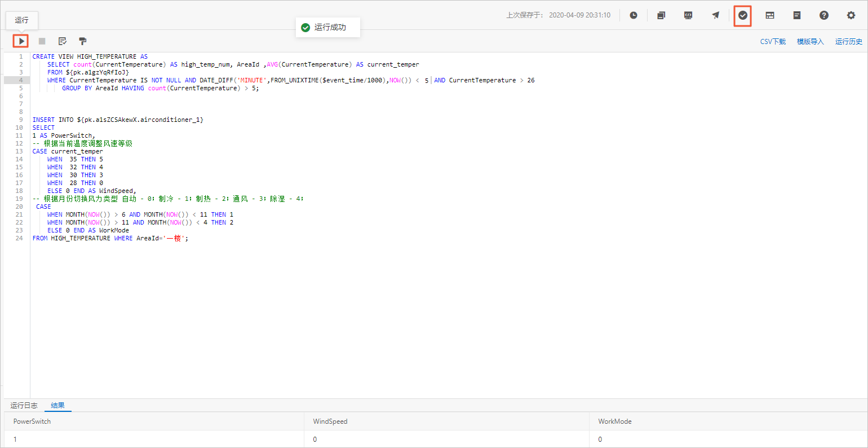This screenshot has height=448, width=868.
Task: Click the checklist document toolbar icon
Action: point(63,41)
